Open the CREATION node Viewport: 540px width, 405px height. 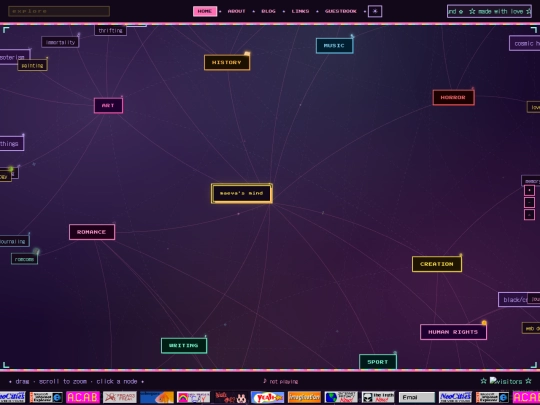pyautogui.click(x=437, y=264)
